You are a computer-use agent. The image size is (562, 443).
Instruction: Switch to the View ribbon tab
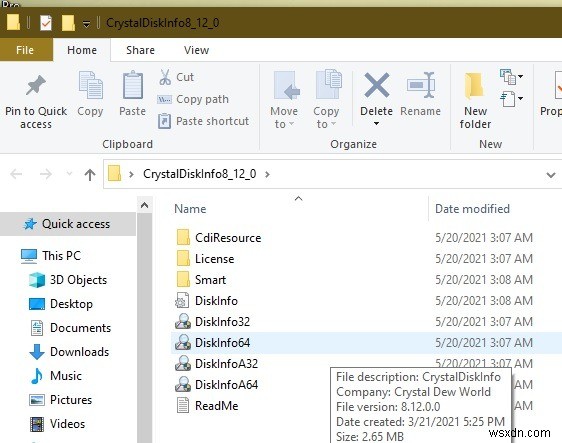196,50
